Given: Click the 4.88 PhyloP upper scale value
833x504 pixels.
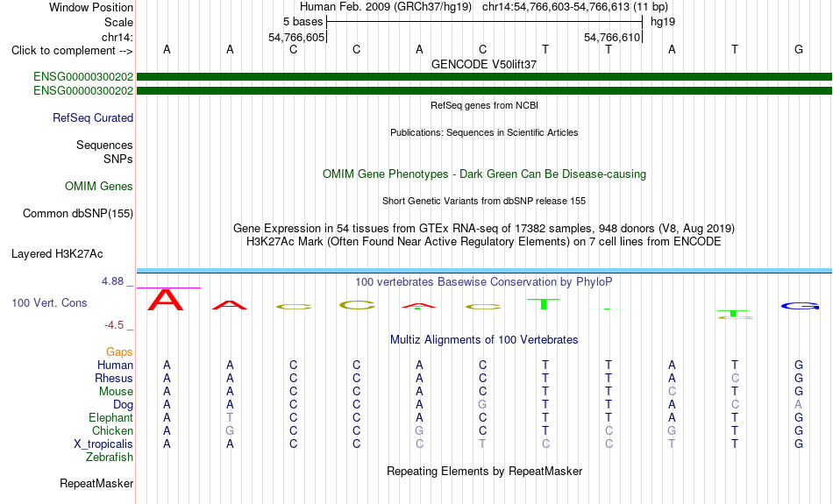Looking at the screenshot, I should coord(112,281).
